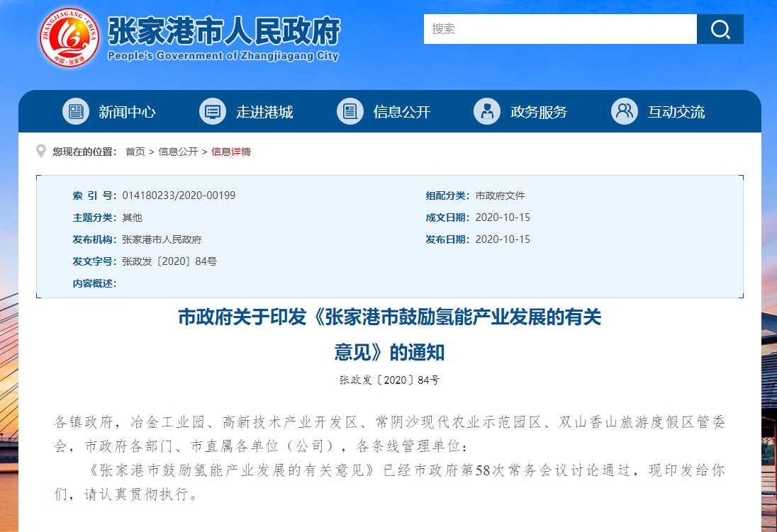Click the newspaper icon beside 新闻中心
This screenshot has width=777, height=532.
76,111
